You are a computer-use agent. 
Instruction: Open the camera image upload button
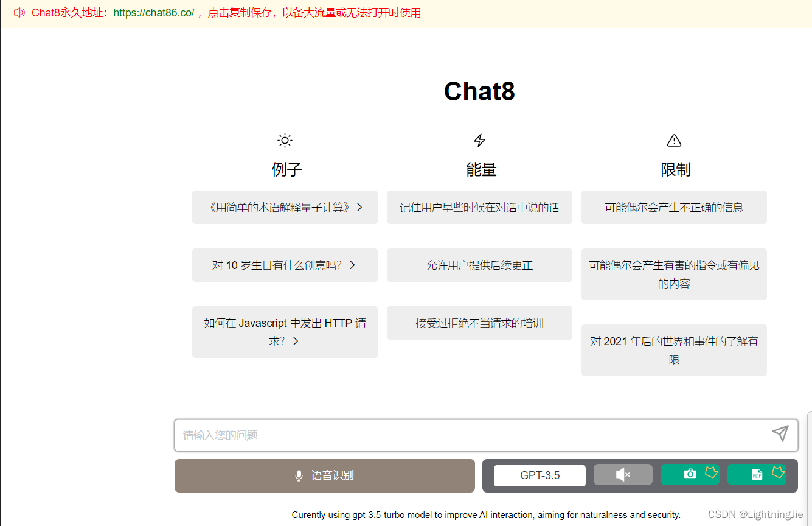pos(690,474)
